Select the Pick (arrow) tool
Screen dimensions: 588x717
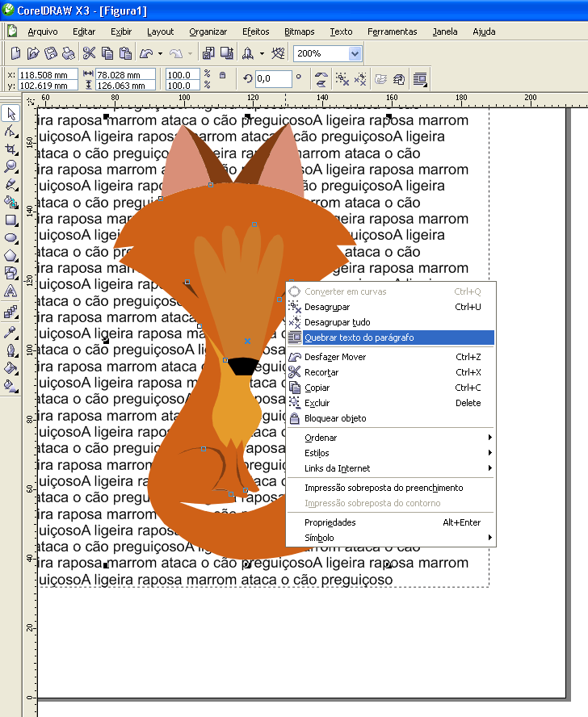pyautogui.click(x=10, y=113)
